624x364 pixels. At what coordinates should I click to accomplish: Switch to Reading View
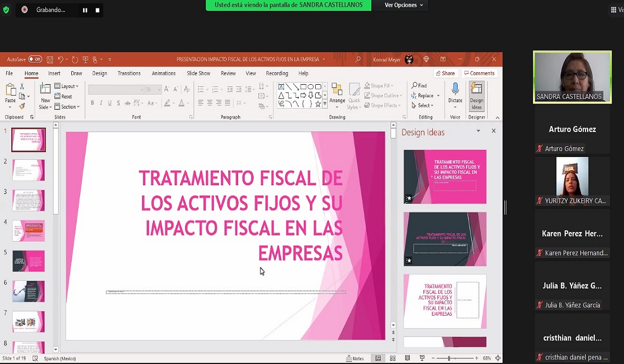pos(408,358)
